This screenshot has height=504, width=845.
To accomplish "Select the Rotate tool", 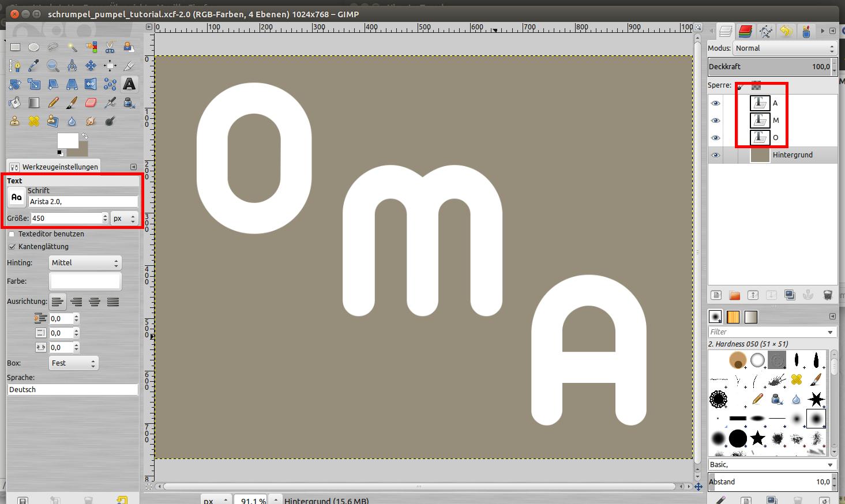I will [x=15, y=84].
